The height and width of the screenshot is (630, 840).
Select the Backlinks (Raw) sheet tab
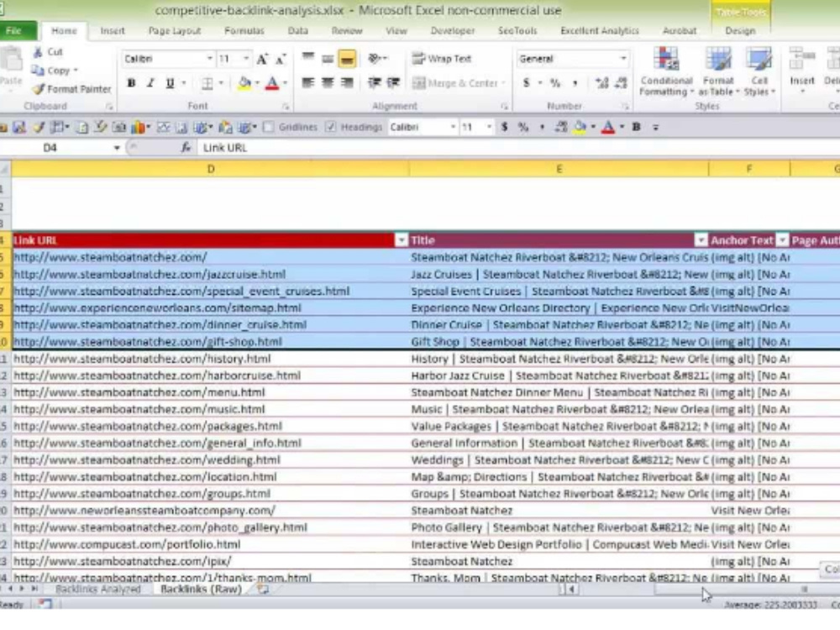201,590
